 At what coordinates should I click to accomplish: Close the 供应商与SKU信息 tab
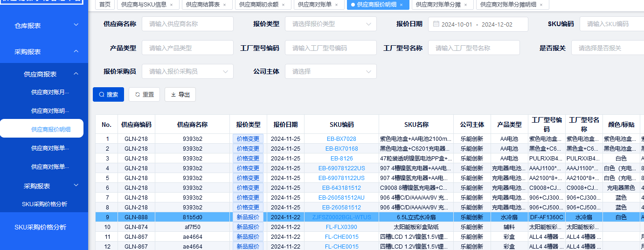tap(171, 5)
